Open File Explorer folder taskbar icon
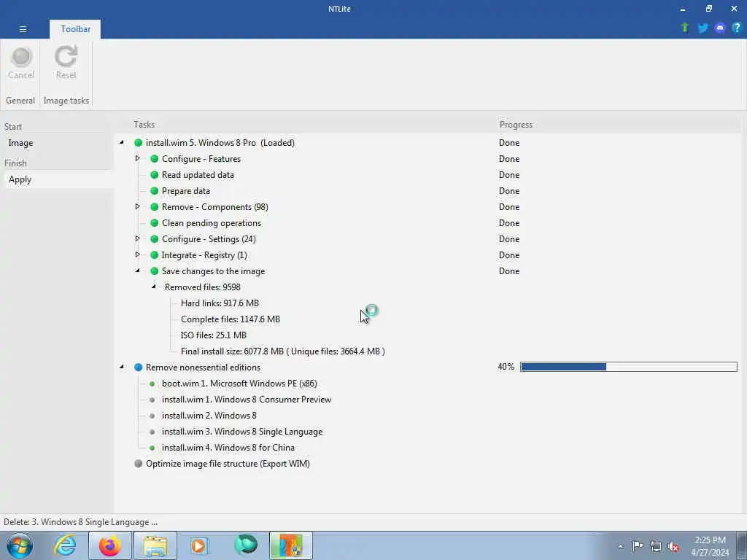The height and width of the screenshot is (560, 747). [x=155, y=545]
